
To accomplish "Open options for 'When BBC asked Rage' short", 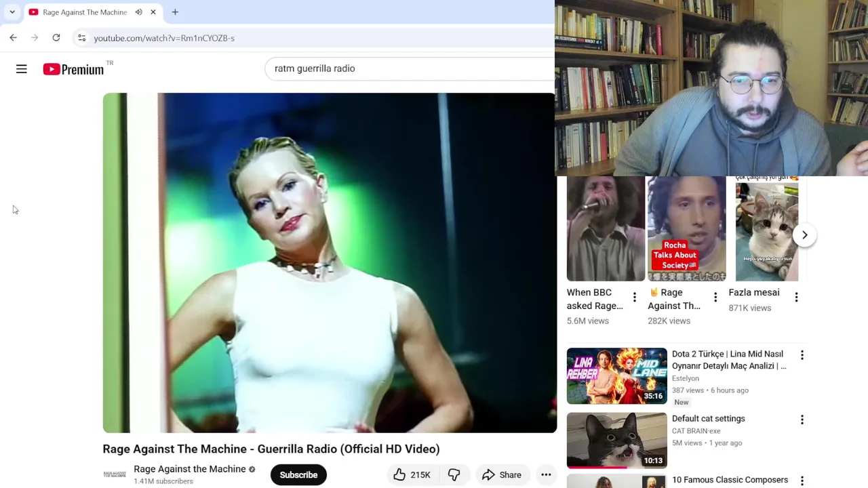I will click(635, 298).
